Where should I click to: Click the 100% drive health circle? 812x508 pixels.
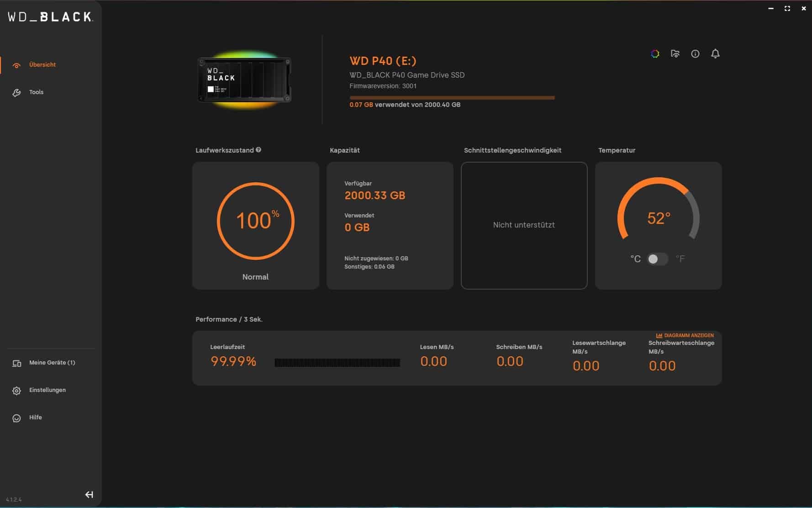[256, 221]
